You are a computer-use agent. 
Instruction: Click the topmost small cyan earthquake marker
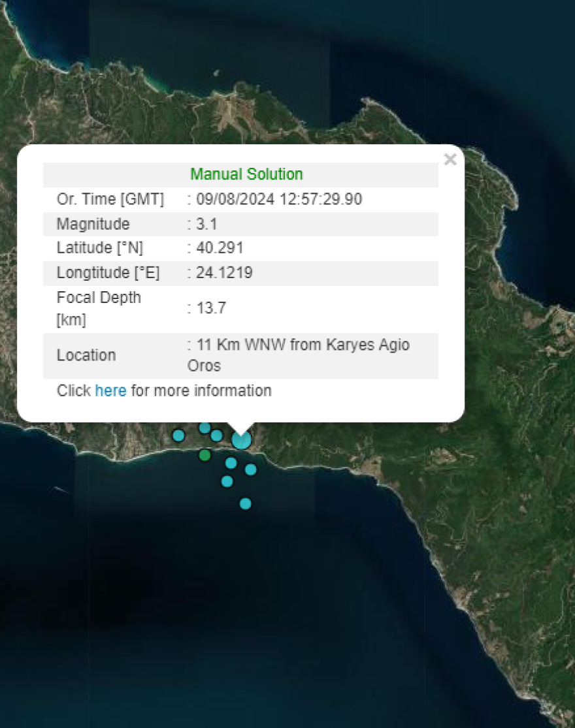click(205, 428)
